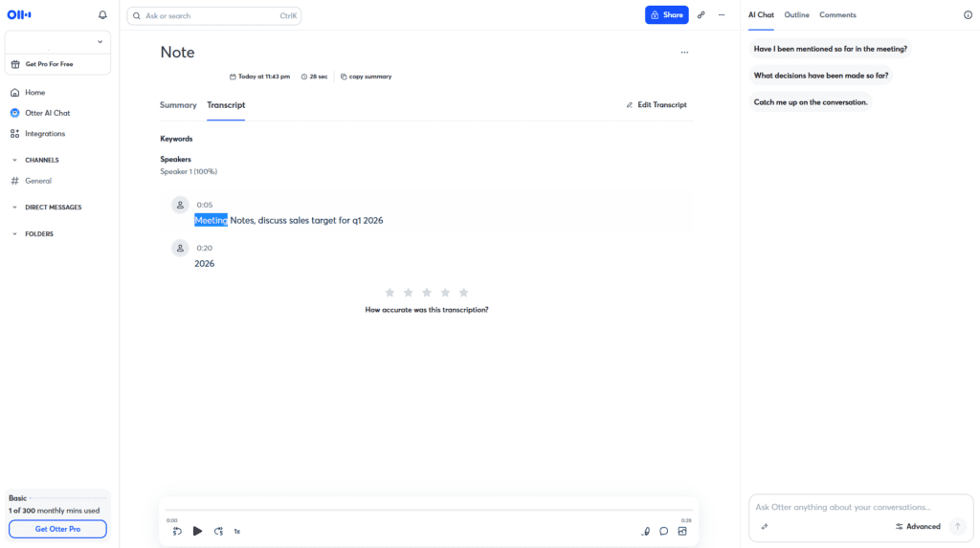Rate the transcription two stars
The height and width of the screenshot is (548, 980).
click(x=408, y=293)
